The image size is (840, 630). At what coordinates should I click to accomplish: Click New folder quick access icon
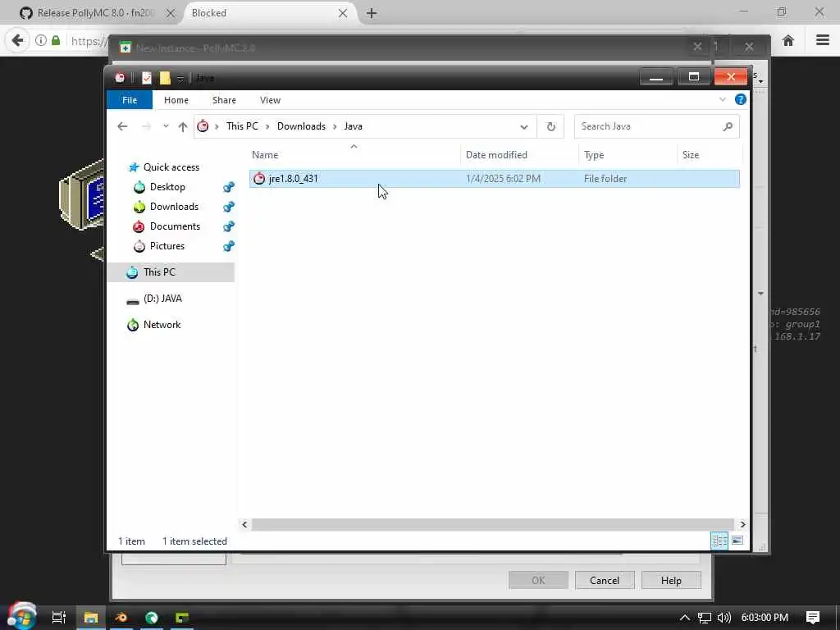[165, 78]
